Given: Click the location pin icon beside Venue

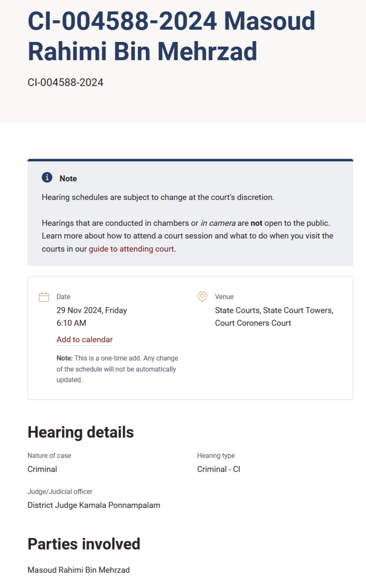Looking at the screenshot, I should pos(203,297).
